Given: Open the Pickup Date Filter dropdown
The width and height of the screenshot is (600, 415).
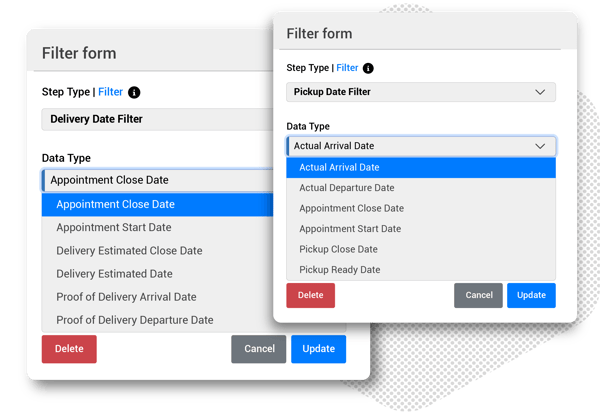Looking at the screenshot, I should (x=420, y=92).
